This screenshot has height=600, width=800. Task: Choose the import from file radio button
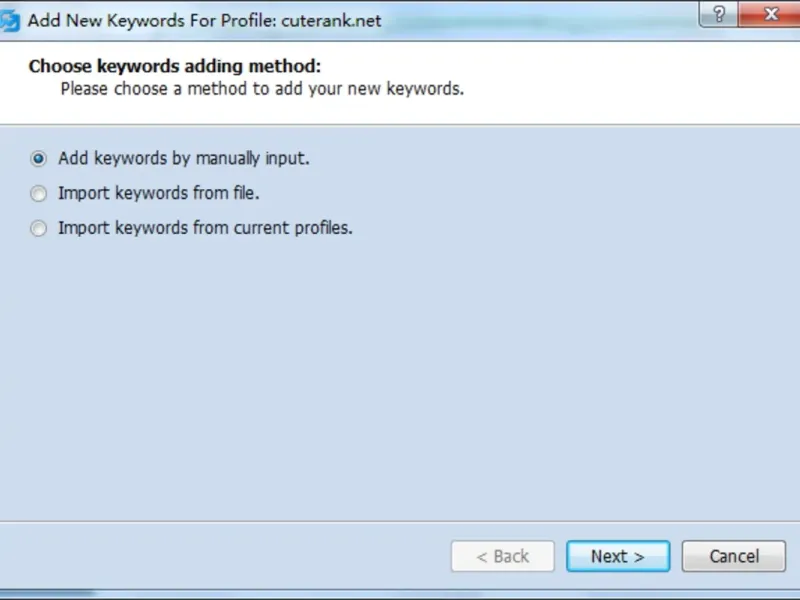tap(39, 193)
